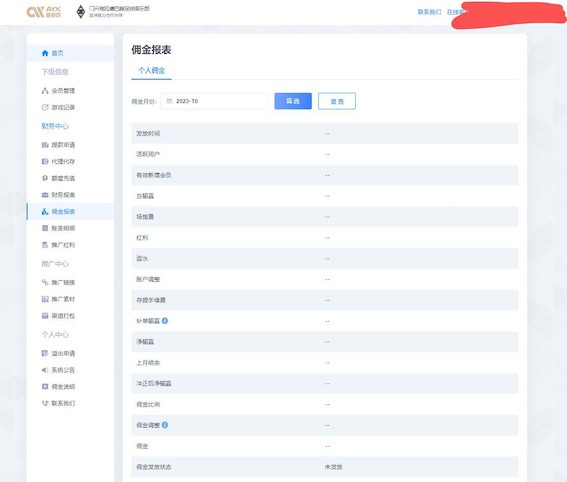The height and width of the screenshot is (482, 567).
Task: Click the 代理代存 sidebar icon
Action: point(45,162)
